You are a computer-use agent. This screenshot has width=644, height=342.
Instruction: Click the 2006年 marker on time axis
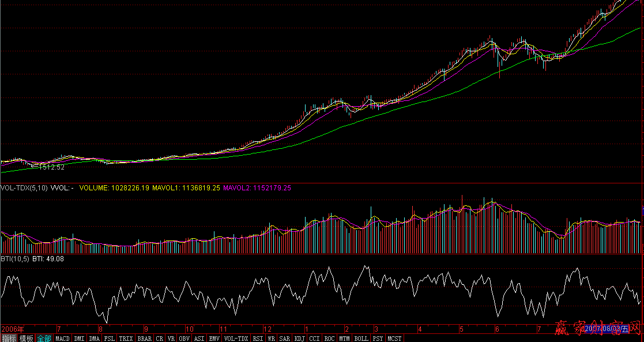pyautogui.click(x=10, y=329)
